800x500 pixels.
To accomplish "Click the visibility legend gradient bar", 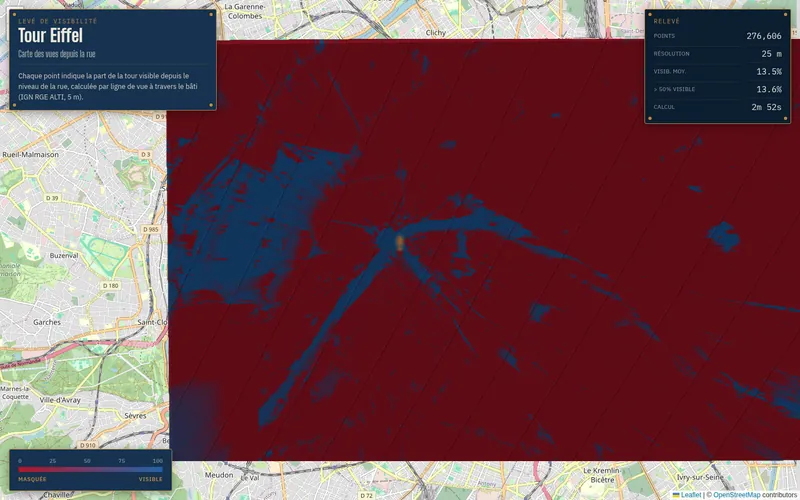I will click(91, 469).
